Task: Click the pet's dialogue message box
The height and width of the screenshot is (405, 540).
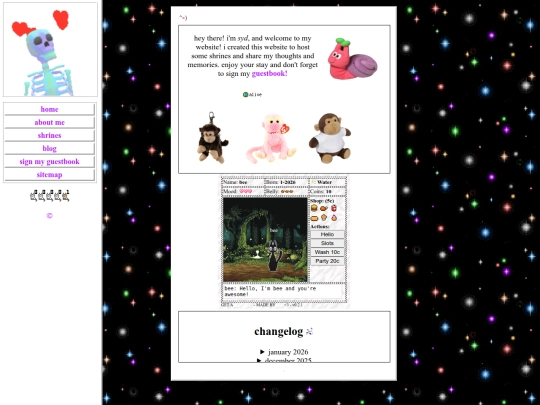Action: click(284, 291)
